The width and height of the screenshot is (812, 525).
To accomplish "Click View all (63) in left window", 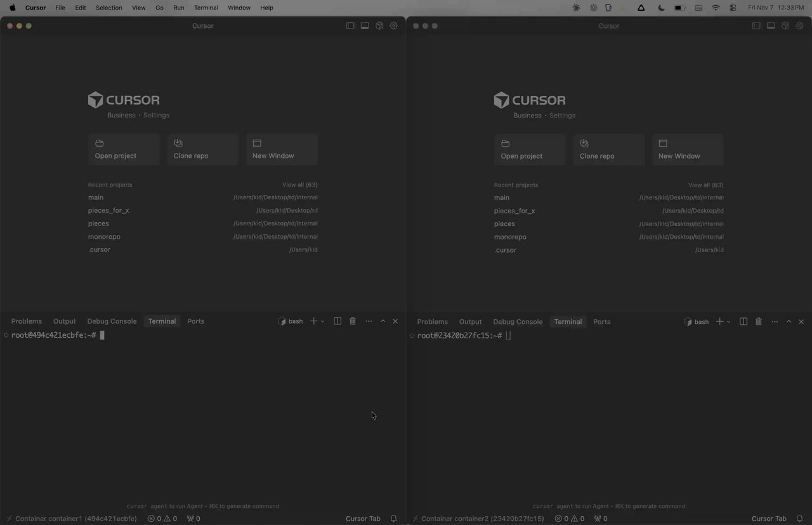I will pos(300,185).
